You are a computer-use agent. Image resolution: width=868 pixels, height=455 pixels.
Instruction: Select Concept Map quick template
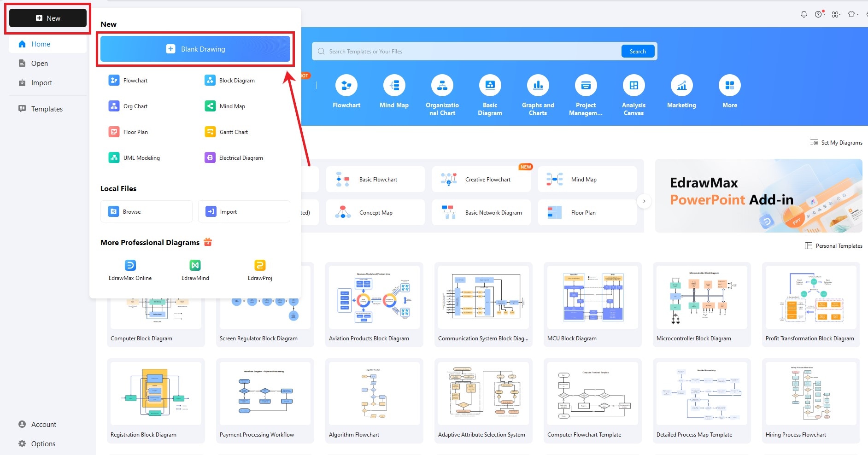[375, 212]
